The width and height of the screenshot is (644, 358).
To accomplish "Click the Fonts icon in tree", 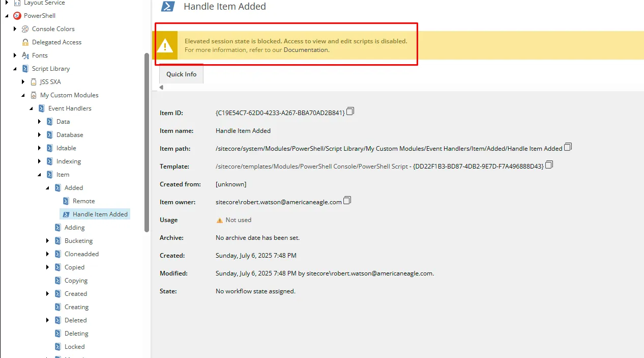I will (25, 56).
